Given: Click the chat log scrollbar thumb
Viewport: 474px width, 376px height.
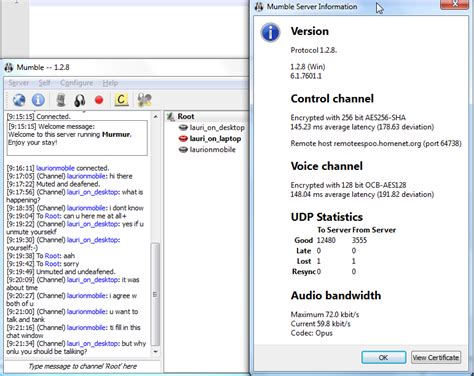Looking at the screenshot, I should coord(155,294).
